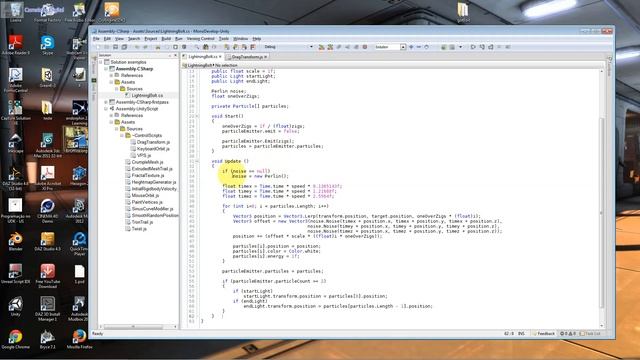This screenshot has width=640, height=360.
Task: Open the Window menu
Action: click(x=240, y=39)
